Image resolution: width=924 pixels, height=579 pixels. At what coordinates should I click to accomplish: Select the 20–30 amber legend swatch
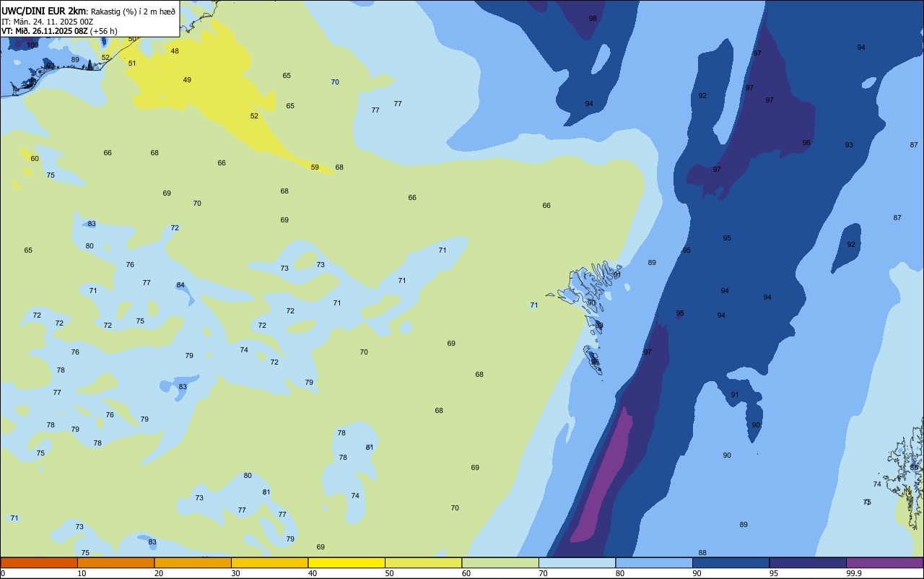pos(193,562)
